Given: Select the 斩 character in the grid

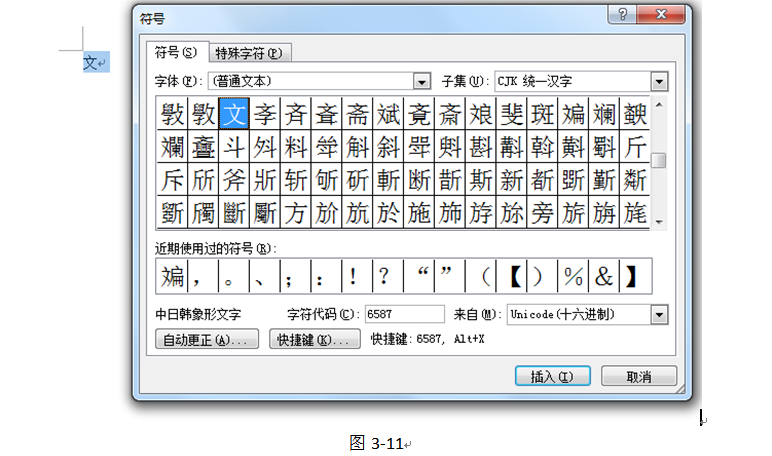Looking at the screenshot, I should click(x=295, y=180).
